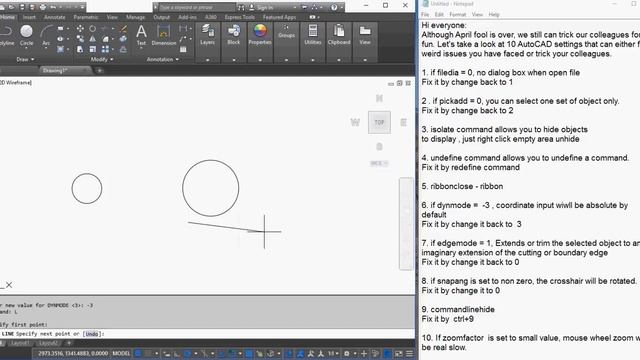The image size is (640, 360).
Task: Select the Arc drawing tool
Action: (46, 35)
